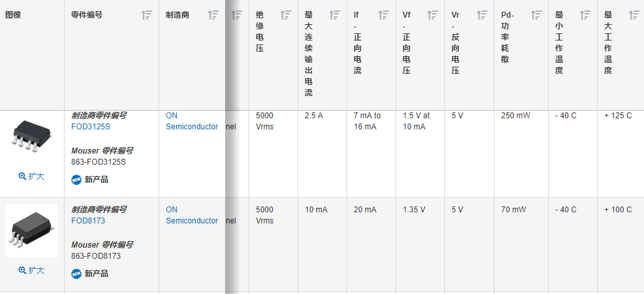Viewport: 644px width, 294px height.
Task: Click sort icon in the partially hidden column
Action: click(x=237, y=15)
